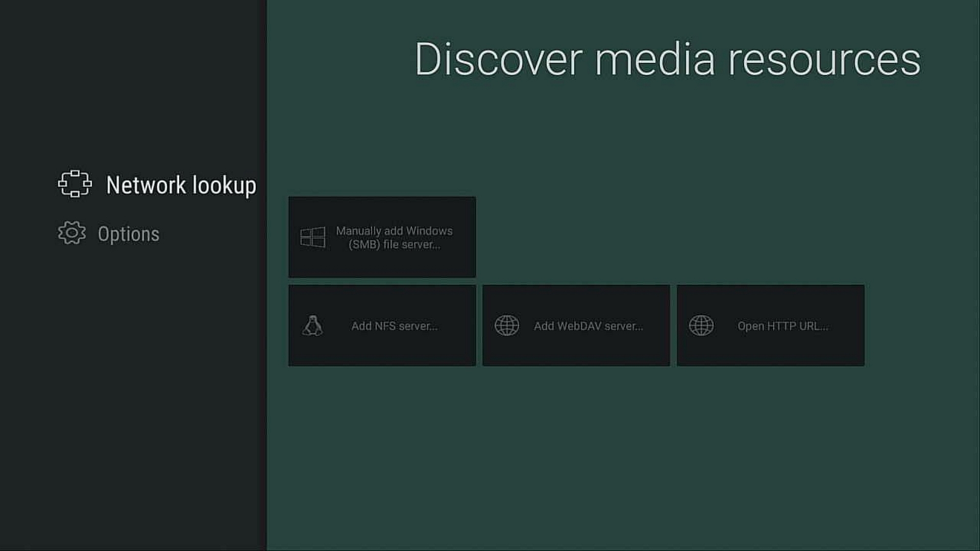The height and width of the screenshot is (551, 980).
Task: Click the Windows logo icon on SMB tile
Action: click(x=313, y=237)
